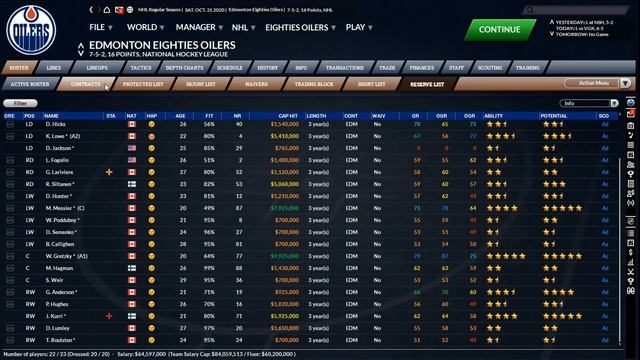Image resolution: width=640 pixels, height=360 pixels.
Task: Click the green CONTINUE button
Action: pyautogui.click(x=500, y=29)
